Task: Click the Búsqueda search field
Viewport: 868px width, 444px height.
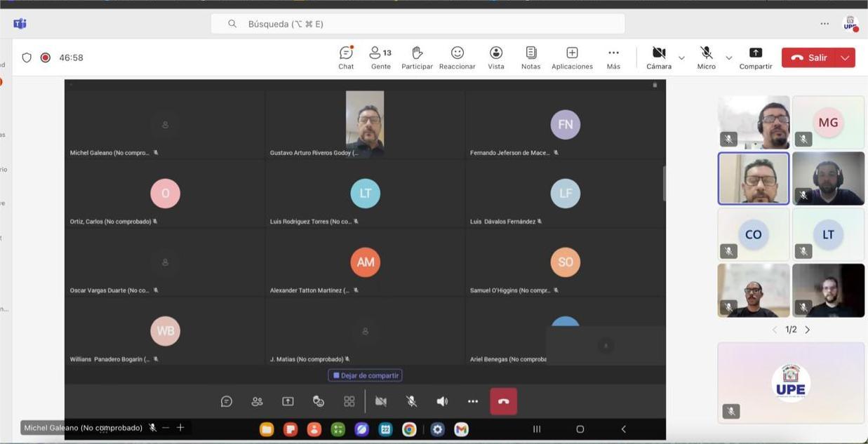Action: [418, 24]
